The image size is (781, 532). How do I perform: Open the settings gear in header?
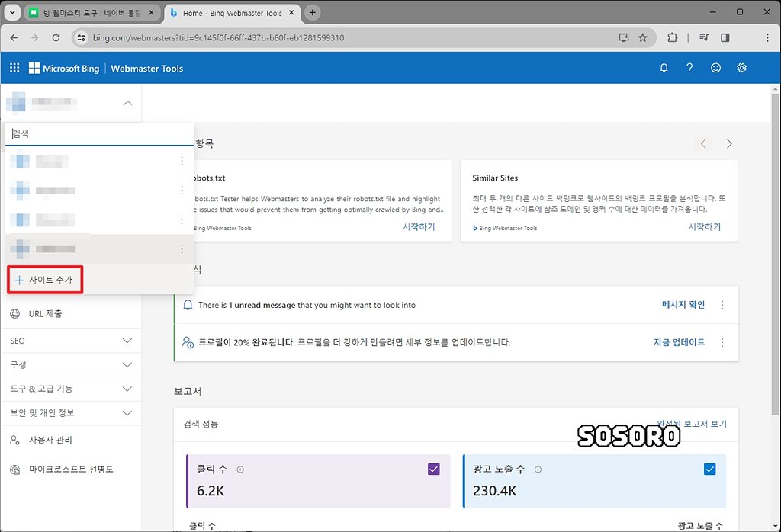coord(741,68)
